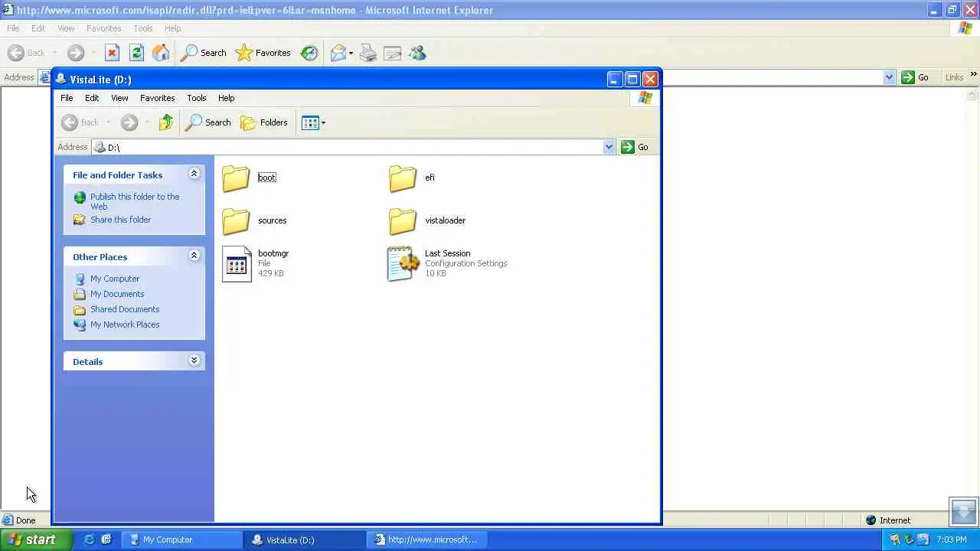Viewport: 980px width, 551px height.
Task: Click Messenger icon in Internet Explorer
Action: click(417, 53)
